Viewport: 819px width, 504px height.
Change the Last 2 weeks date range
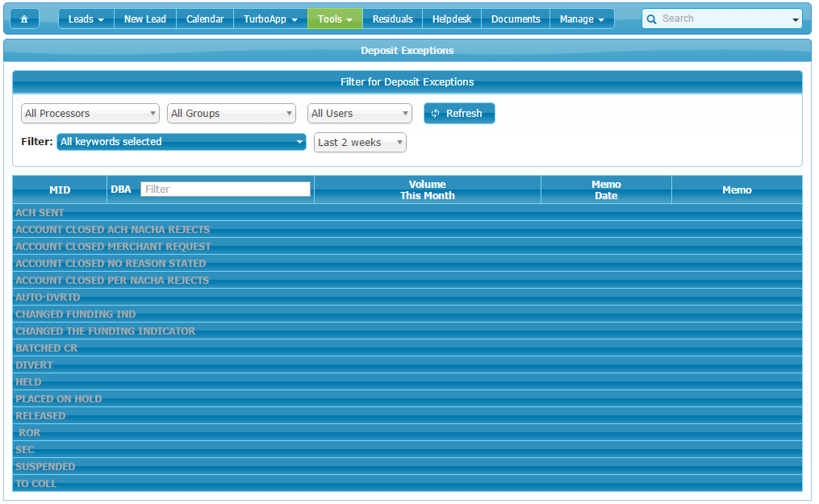tap(360, 143)
